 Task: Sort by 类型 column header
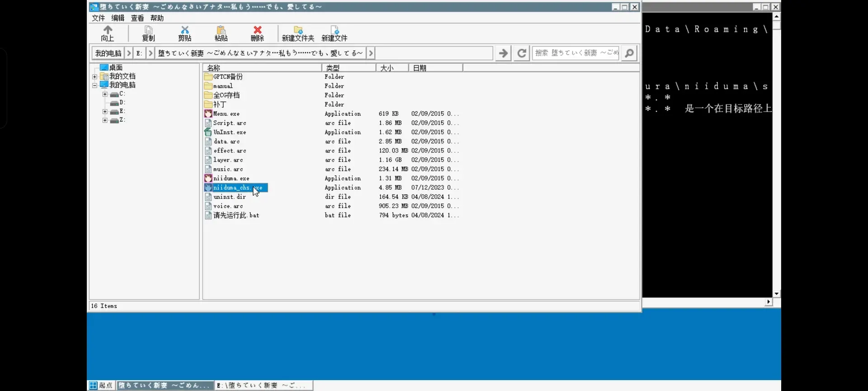click(x=349, y=68)
